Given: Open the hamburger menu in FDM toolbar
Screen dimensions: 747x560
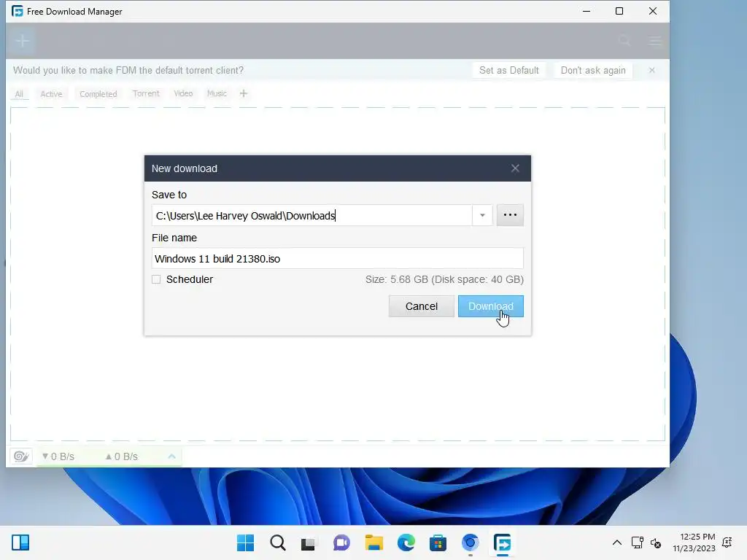Looking at the screenshot, I should [655, 41].
